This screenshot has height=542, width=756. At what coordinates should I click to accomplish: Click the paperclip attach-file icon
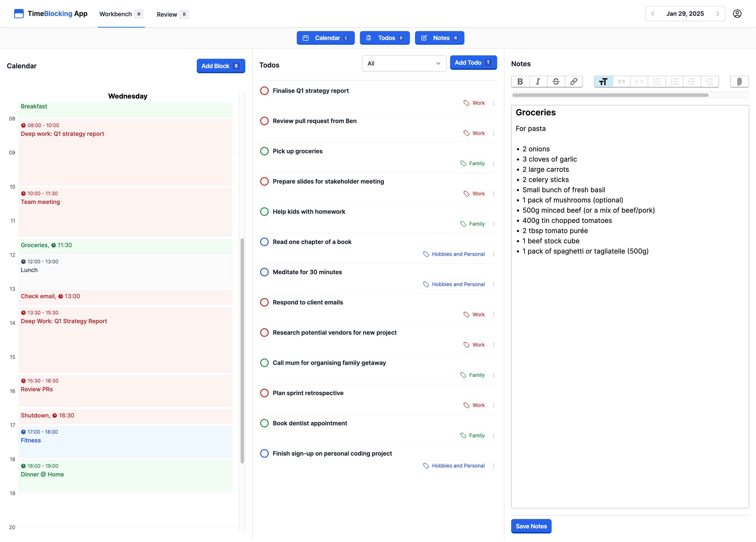tap(739, 81)
